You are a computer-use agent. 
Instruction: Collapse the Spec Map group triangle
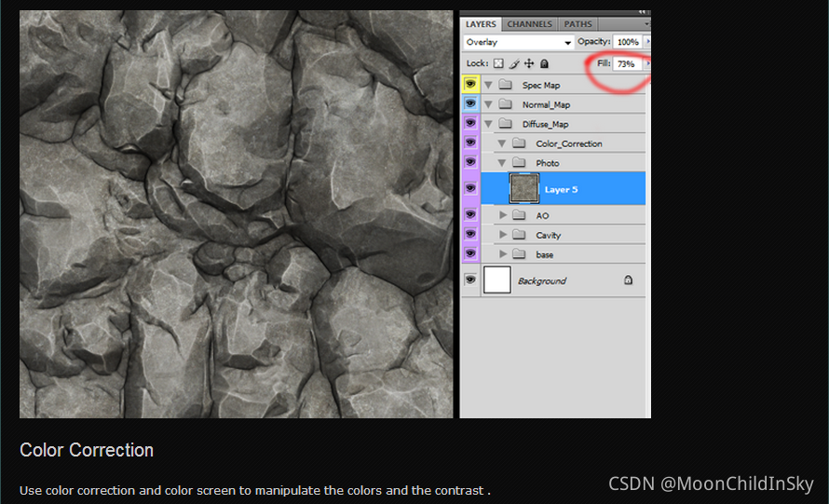tap(488, 85)
